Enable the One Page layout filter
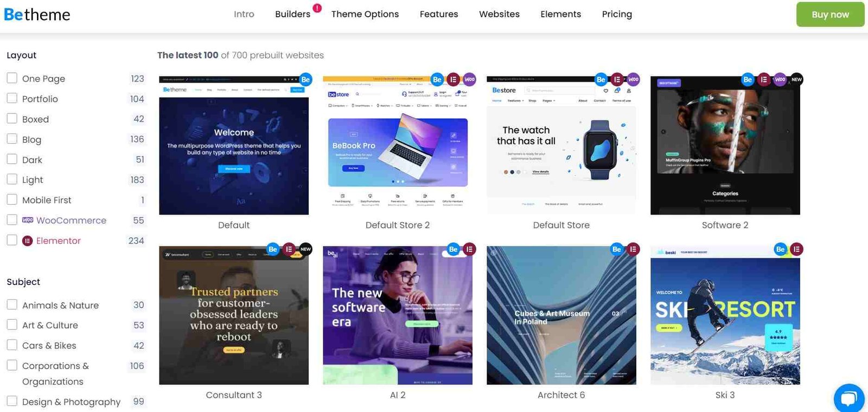868x412 pixels. (x=12, y=78)
